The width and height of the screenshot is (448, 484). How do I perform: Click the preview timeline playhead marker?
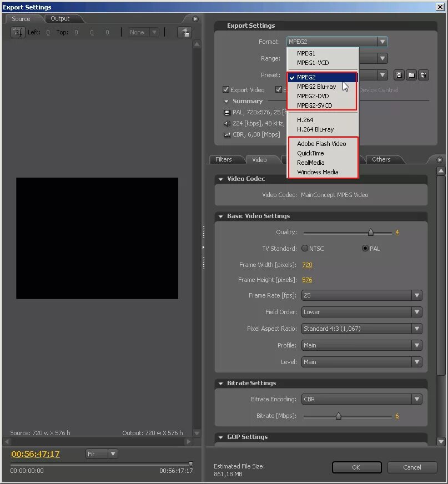click(x=191, y=463)
